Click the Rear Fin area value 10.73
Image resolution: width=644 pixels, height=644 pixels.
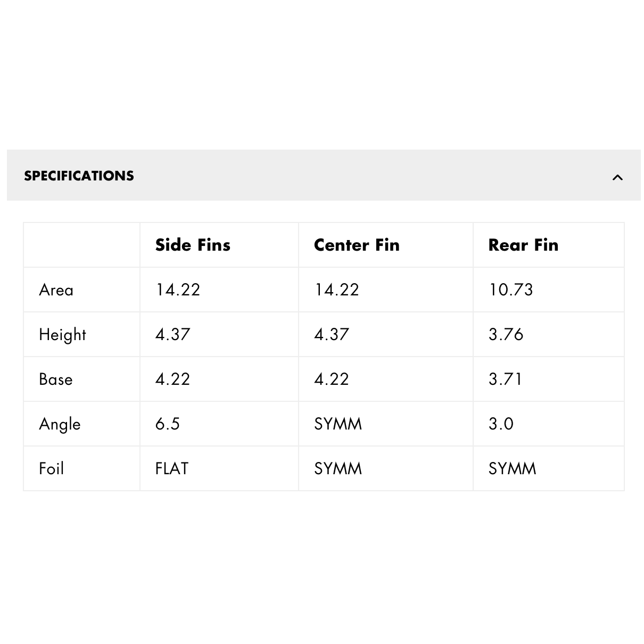coord(510,290)
